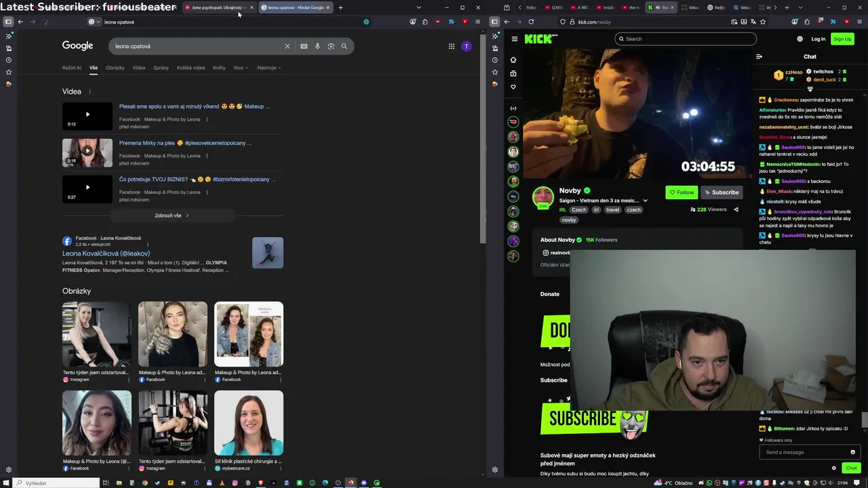
Task: Open 'mybestcare.cz' image result thumbnail
Action: [249, 423]
